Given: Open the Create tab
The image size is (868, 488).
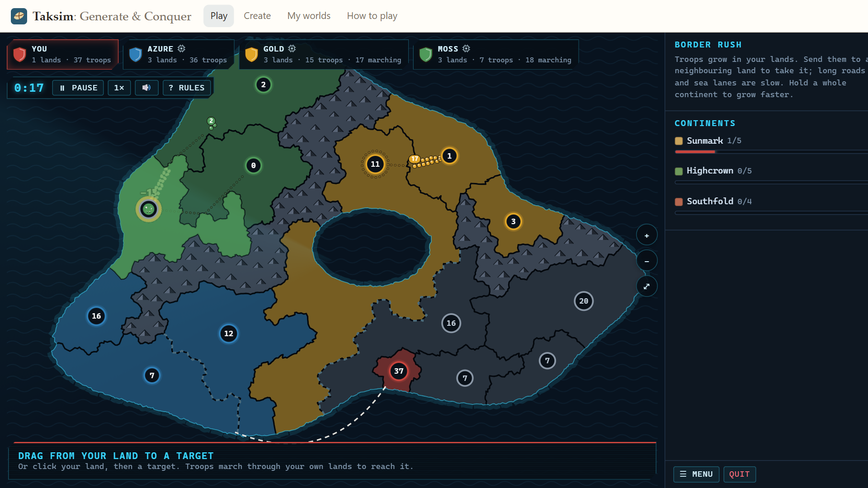Looking at the screenshot, I should tap(257, 16).
